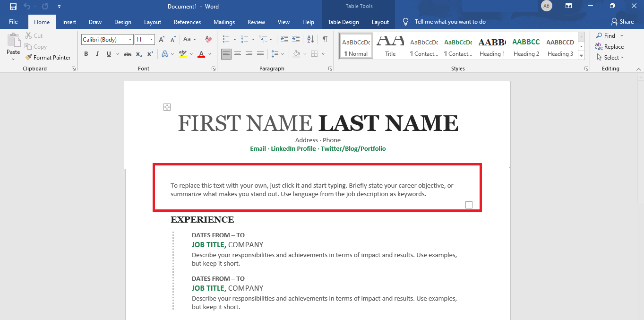Image resolution: width=644 pixels, height=320 pixels.
Task: Apply numbered list formatting
Action: (245, 39)
